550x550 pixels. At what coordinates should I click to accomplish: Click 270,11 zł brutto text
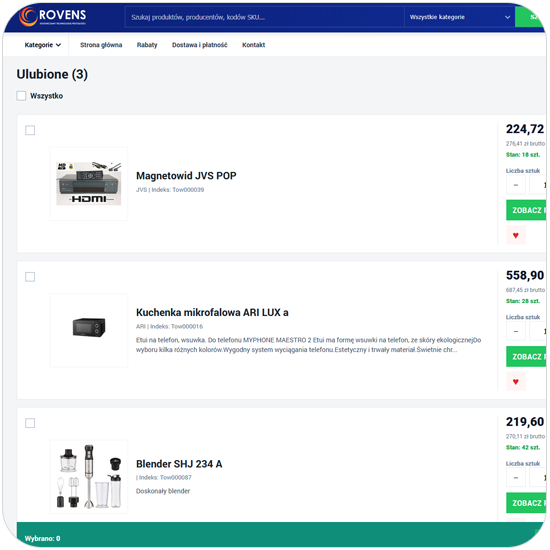point(525,436)
